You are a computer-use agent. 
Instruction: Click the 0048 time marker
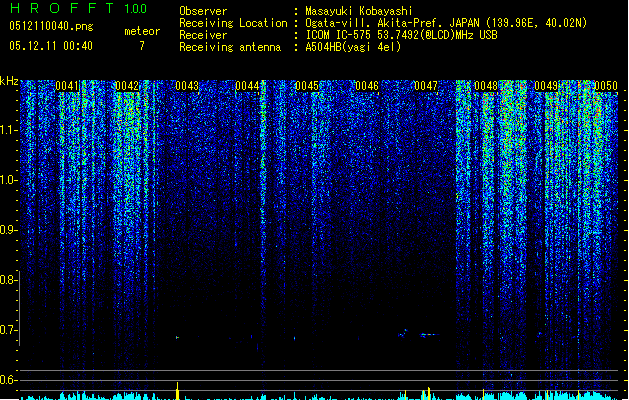pos(486,86)
